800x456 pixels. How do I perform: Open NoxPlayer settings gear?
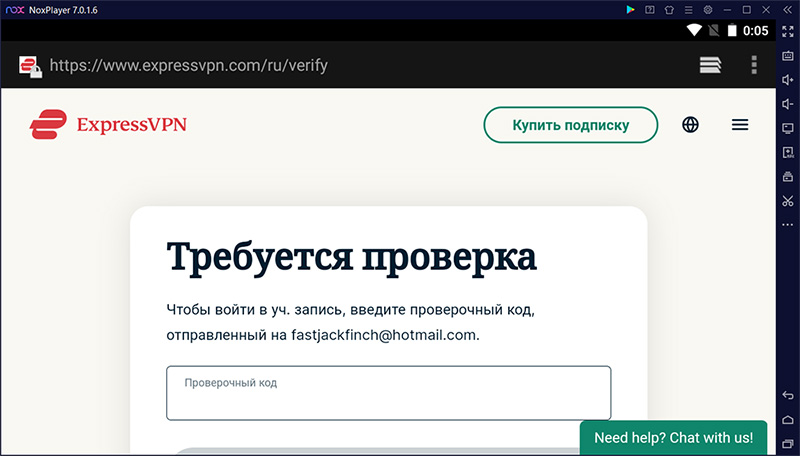coord(708,10)
